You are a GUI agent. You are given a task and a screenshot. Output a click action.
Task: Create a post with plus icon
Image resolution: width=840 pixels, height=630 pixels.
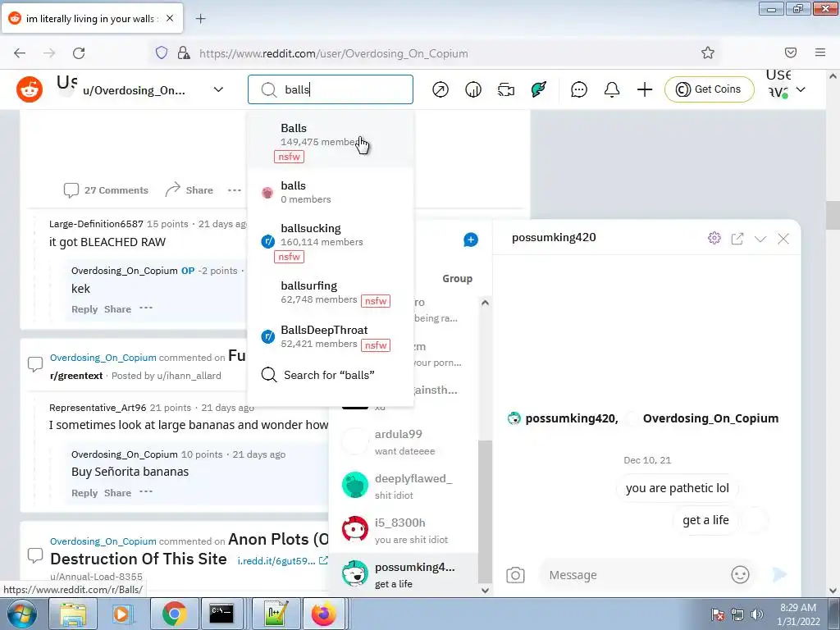(645, 89)
